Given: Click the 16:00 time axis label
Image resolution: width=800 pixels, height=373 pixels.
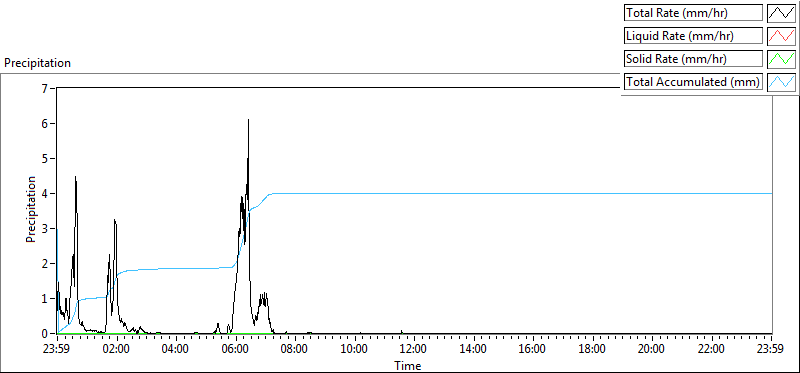Looking at the screenshot, I should (x=533, y=350).
